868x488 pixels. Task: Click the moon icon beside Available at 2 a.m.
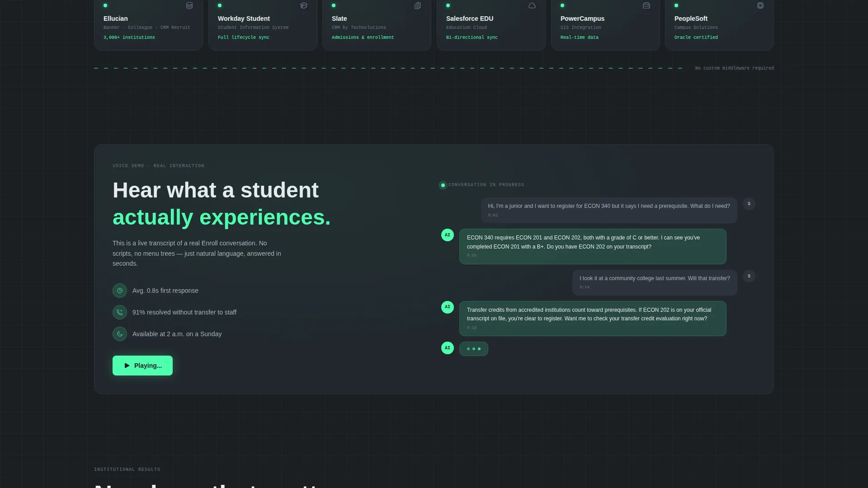click(x=120, y=334)
